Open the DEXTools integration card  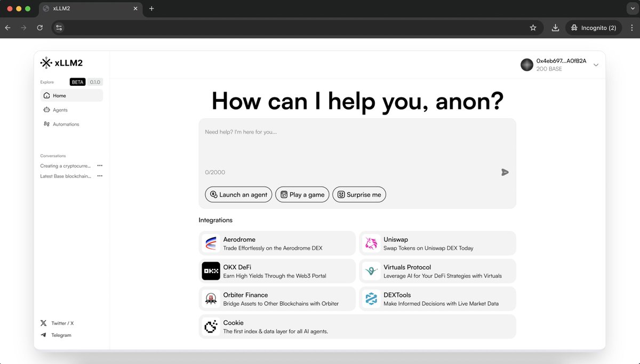tap(437, 299)
